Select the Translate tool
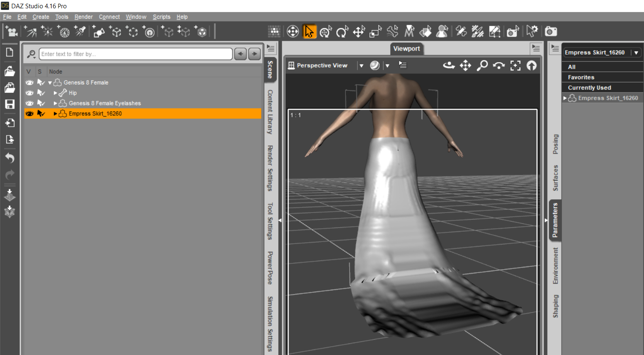Screen dimensions: 644x355 [359, 31]
